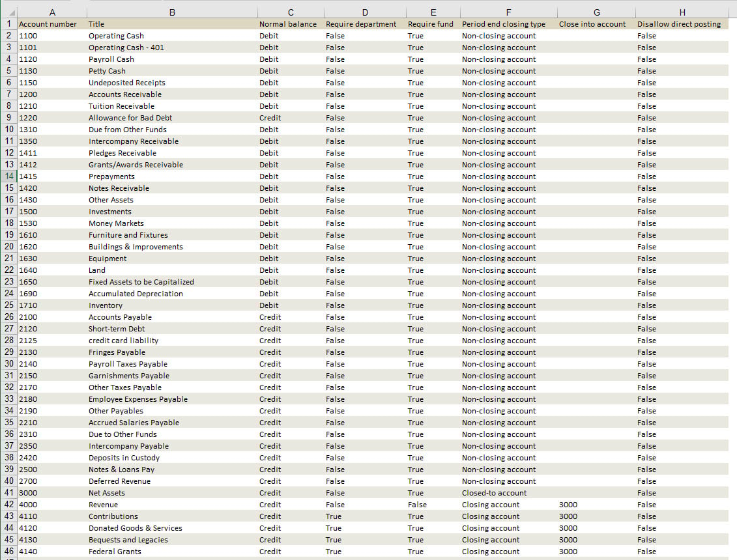Click the 'Accumulated Depreciation' title cell

click(136, 294)
